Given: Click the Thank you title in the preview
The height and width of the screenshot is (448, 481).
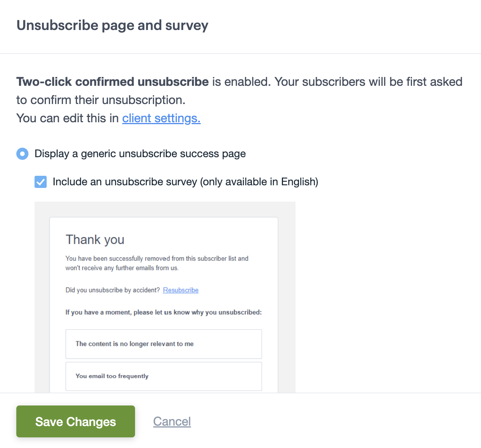Looking at the screenshot, I should (x=95, y=240).
